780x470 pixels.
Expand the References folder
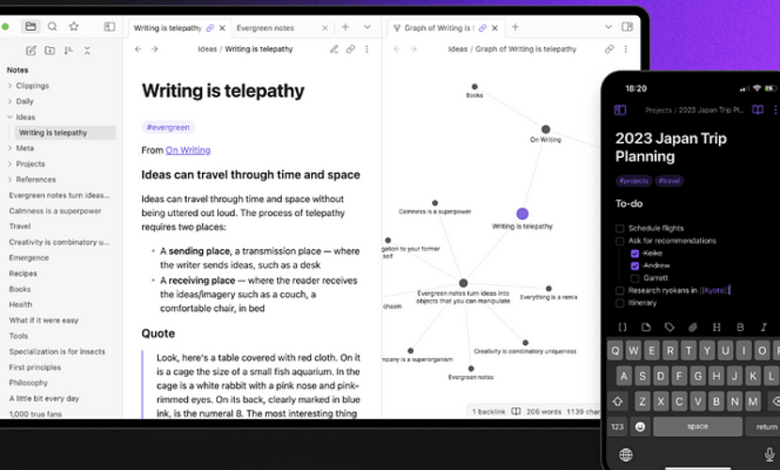(x=10, y=179)
